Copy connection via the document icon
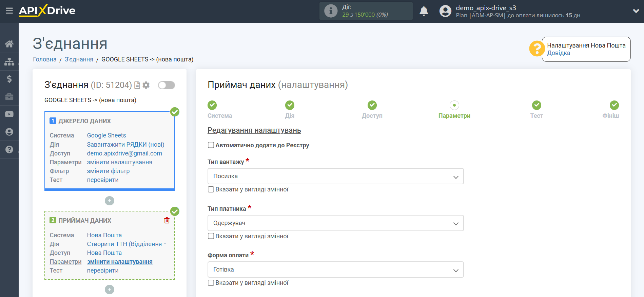The width and height of the screenshot is (644, 297). [137, 85]
